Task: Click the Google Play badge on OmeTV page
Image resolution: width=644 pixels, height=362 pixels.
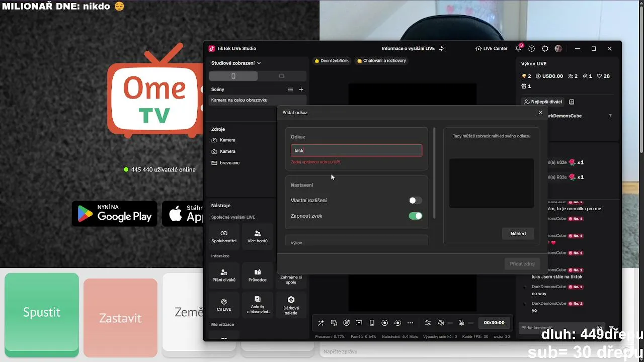Action: [x=115, y=214]
